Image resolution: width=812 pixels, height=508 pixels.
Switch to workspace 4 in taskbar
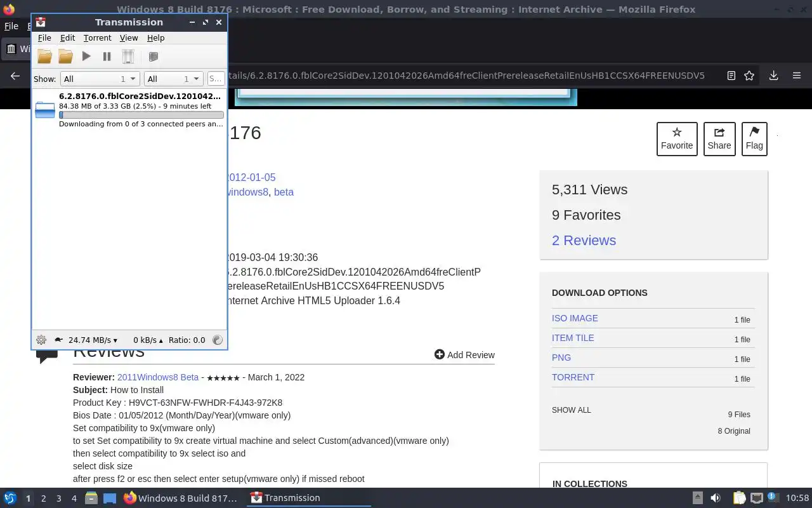click(x=74, y=498)
